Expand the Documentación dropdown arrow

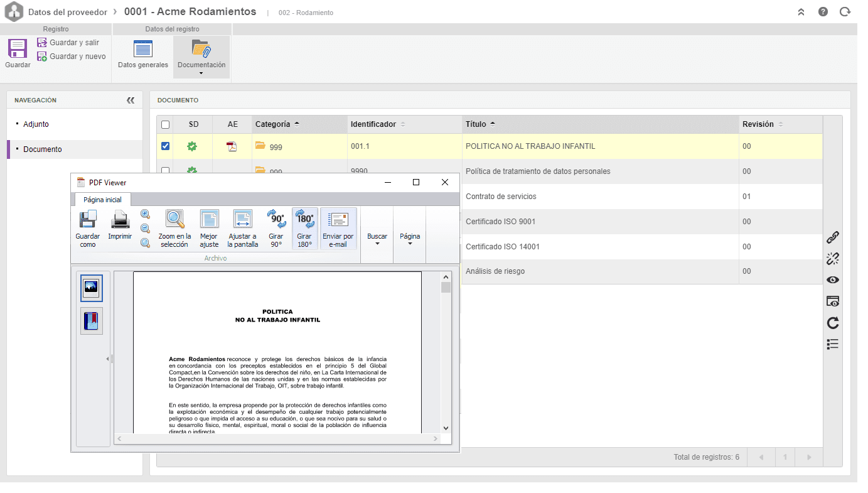click(x=201, y=73)
